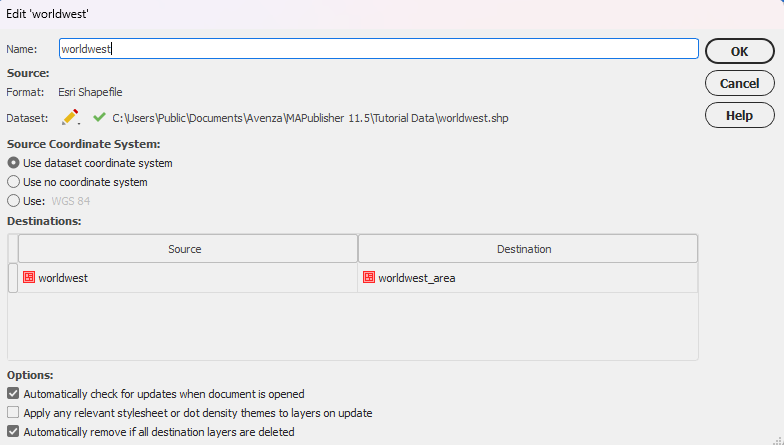
Task: Click the Cancel button
Action: click(740, 83)
